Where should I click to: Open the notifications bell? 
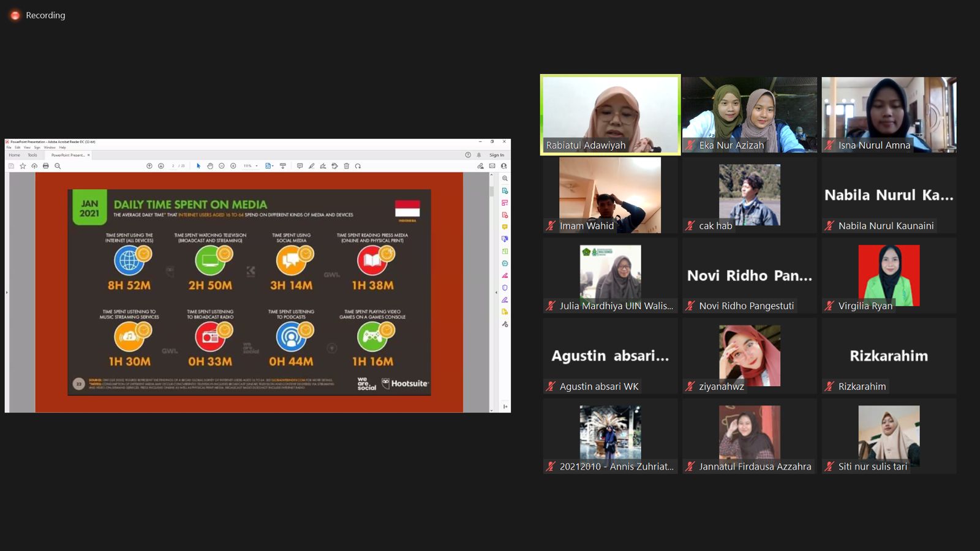[x=479, y=155]
